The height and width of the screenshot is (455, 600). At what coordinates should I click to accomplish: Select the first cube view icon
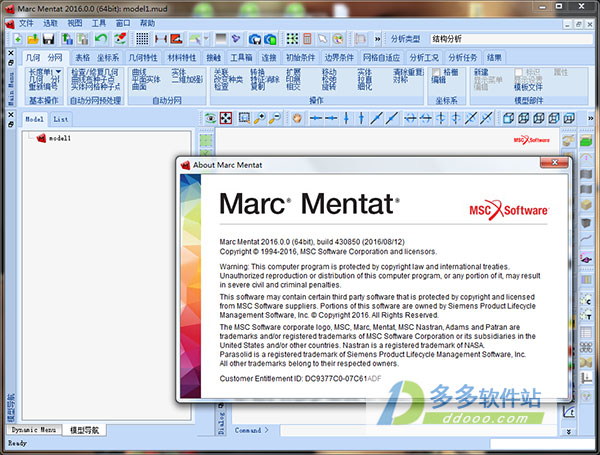tap(508, 118)
